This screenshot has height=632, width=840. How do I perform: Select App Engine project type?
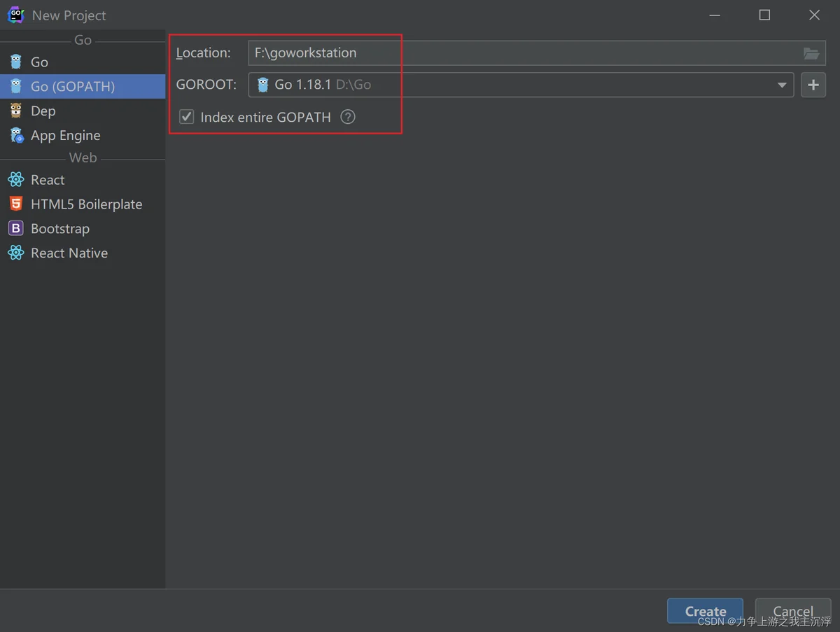tap(83, 135)
